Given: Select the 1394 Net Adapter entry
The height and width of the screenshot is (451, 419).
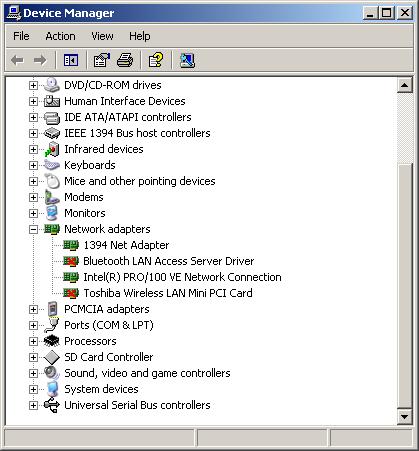Looking at the screenshot, I should (x=126, y=245).
